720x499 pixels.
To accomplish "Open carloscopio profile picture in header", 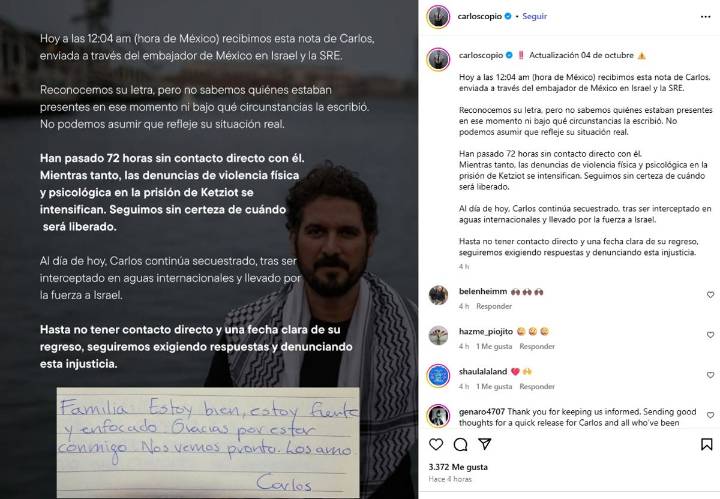I will click(x=438, y=17).
